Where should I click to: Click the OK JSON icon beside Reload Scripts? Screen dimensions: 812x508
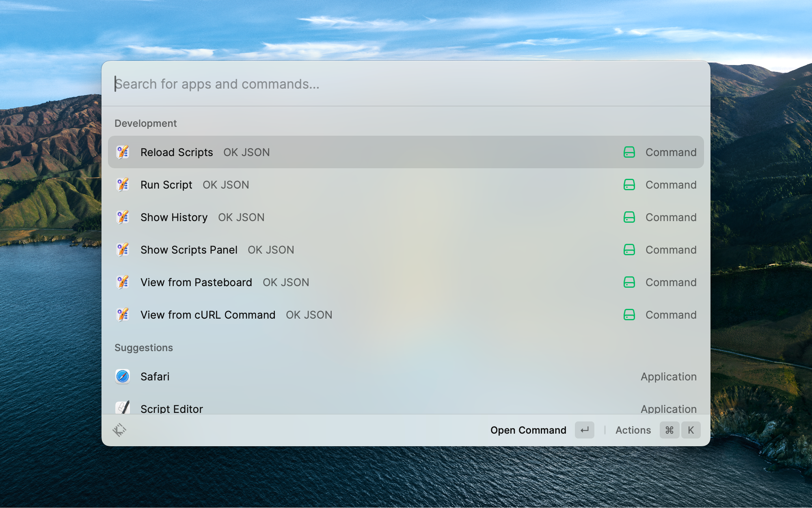point(123,152)
